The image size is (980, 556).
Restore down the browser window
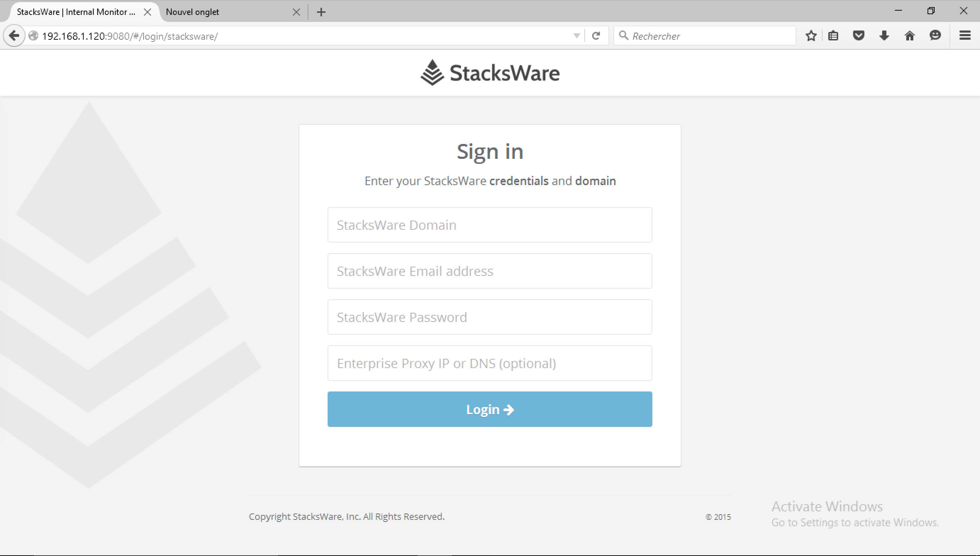pyautogui.click(x=931, y=11)
